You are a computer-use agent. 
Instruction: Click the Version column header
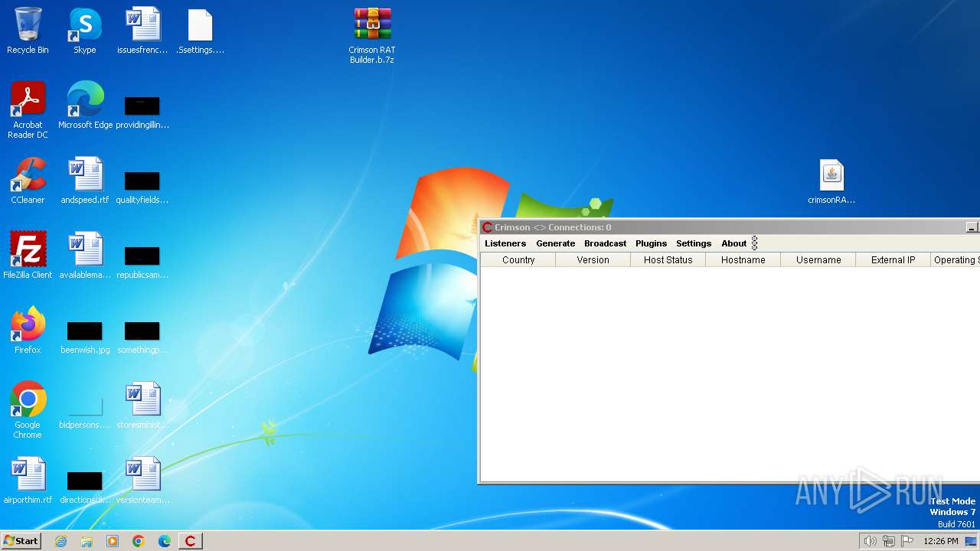pyautogui.click(x=593, y=260)
